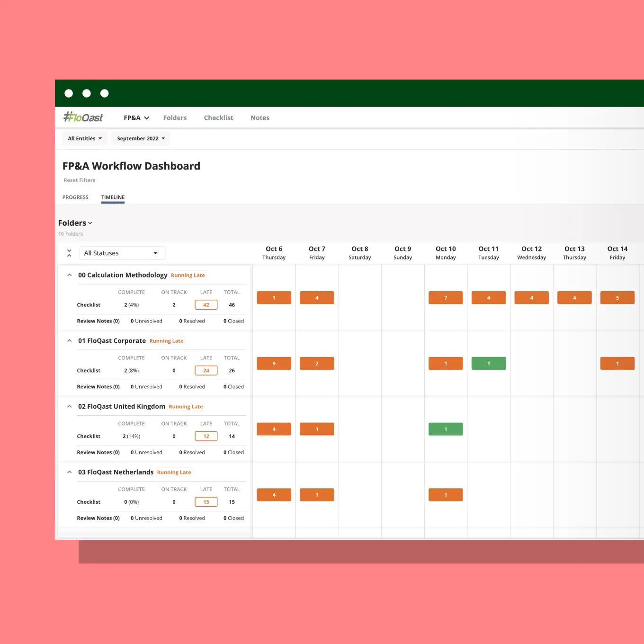Click Running Late status beside Calculation Methodology
Image resolution: width=644 pixels, height=644 pixels.
[188, 275]
